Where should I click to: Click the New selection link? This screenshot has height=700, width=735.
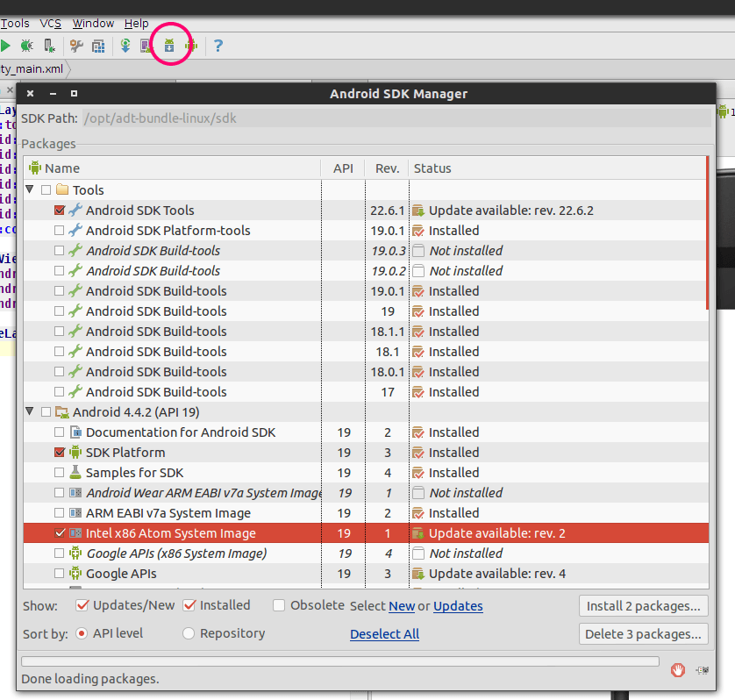(402, 606)
